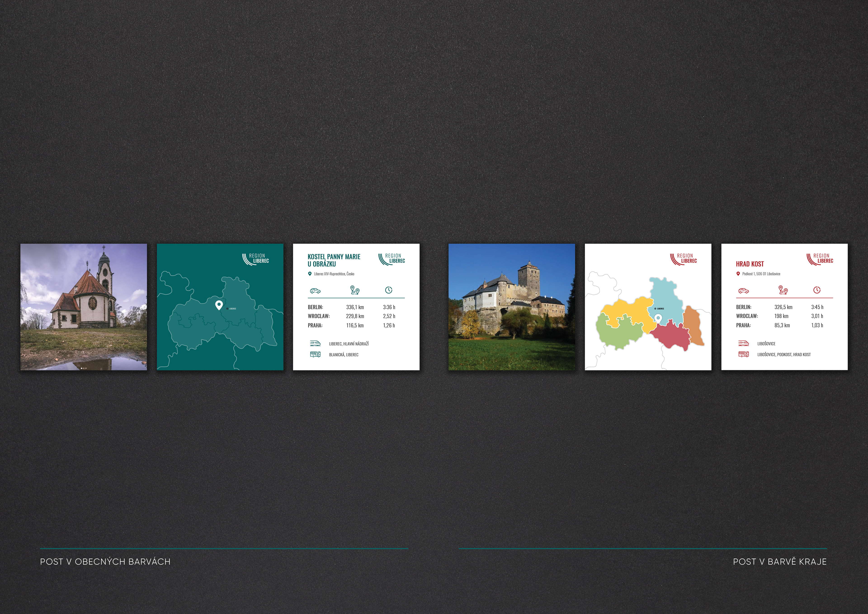Click the teal clock icon
The width and height of the screenshot is (868, 614).
(389, 290)
